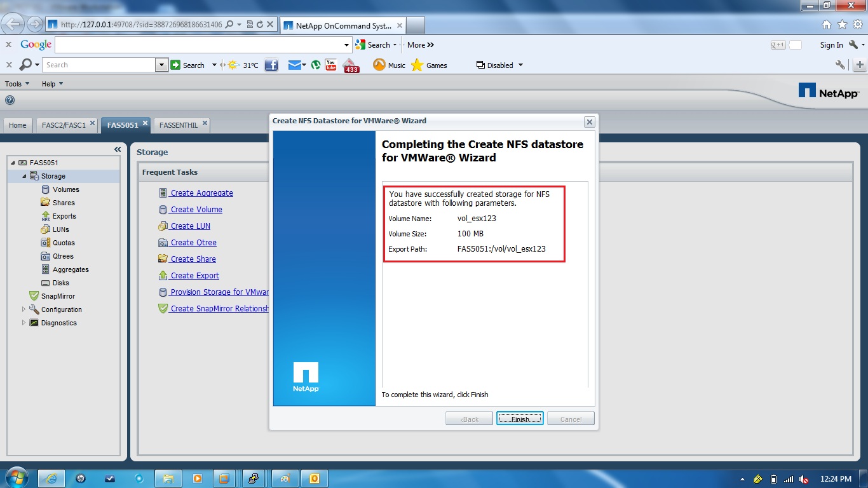The width and height of the screenshot is (868, 488).
Task: Click inside the Google toolbar search field
Action: [191, 44]
